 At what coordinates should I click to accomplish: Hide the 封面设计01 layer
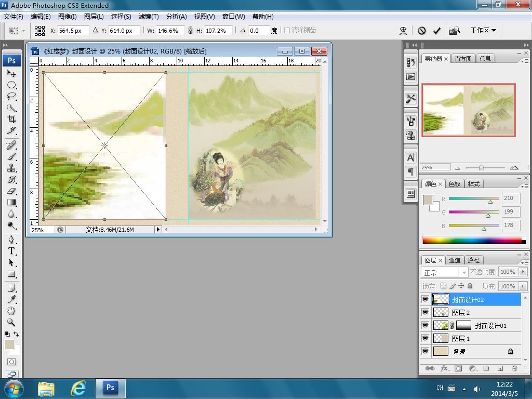click(425, 325)
